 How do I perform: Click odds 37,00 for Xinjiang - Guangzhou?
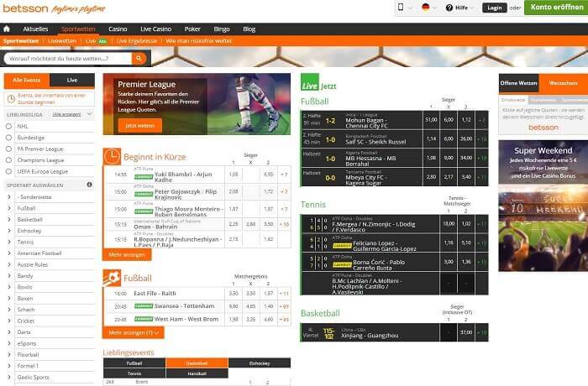[466, 332]
